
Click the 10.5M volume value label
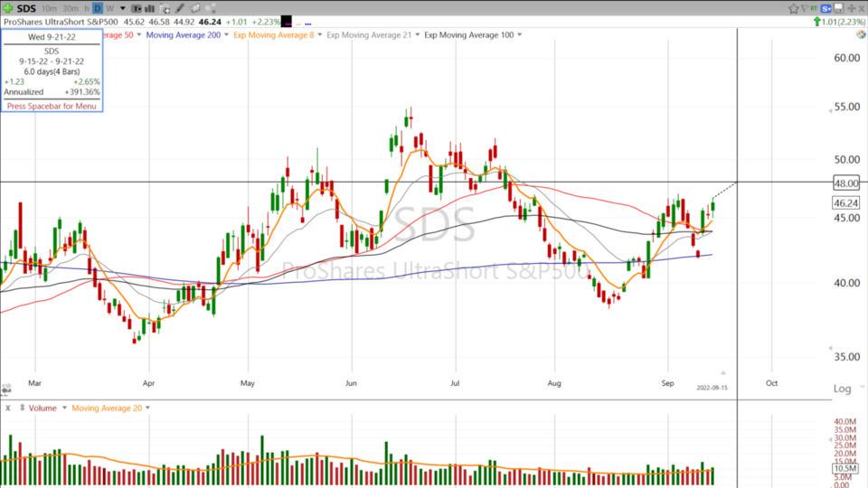point(845,468)
